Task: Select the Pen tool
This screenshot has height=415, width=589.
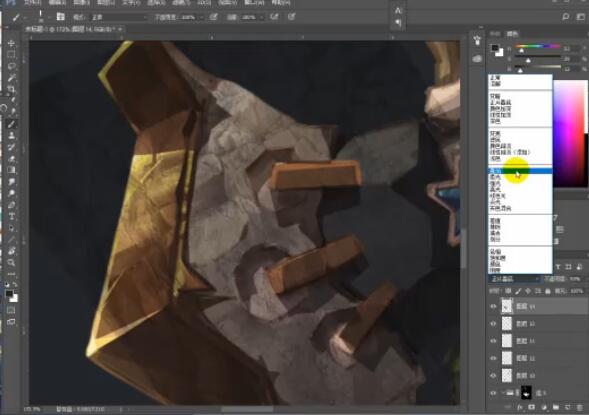Action: click(11, 205)
